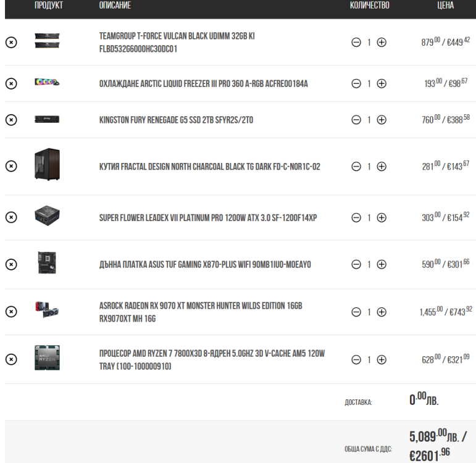The height and width of the screenshot is (463, 476).
Task: Click the ЦЕНА column header
Action: tap(445, 5)
